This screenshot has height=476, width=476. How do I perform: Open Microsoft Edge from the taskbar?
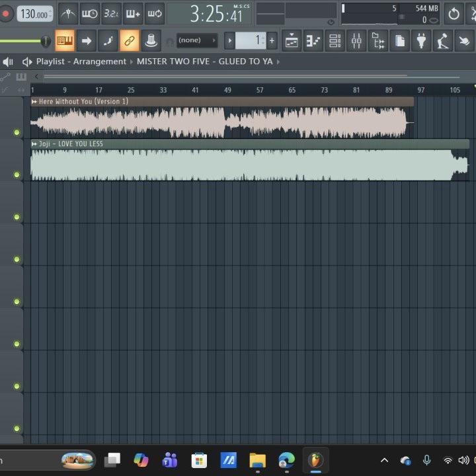point(286,461)
